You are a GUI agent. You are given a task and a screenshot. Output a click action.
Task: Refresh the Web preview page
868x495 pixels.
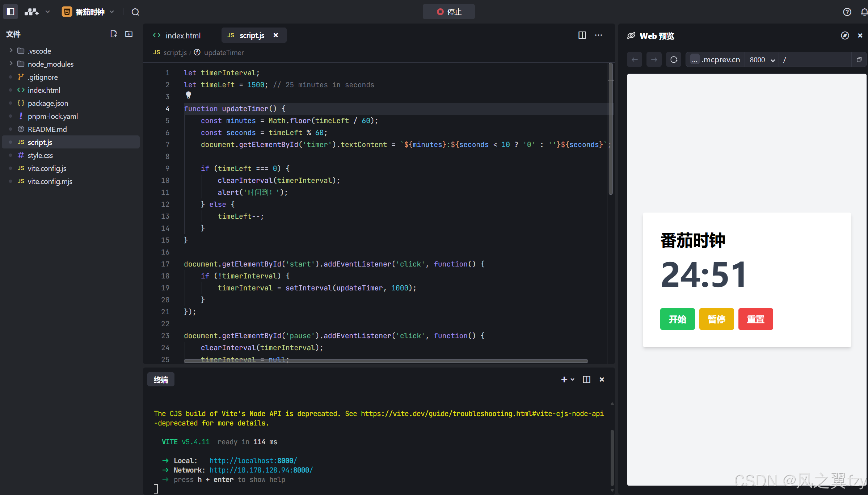click(674, 60)
